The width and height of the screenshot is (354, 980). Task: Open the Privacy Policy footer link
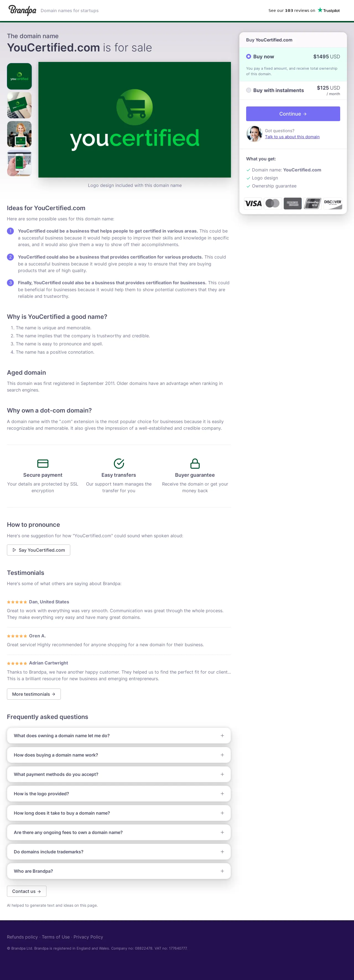click(88, 937)
